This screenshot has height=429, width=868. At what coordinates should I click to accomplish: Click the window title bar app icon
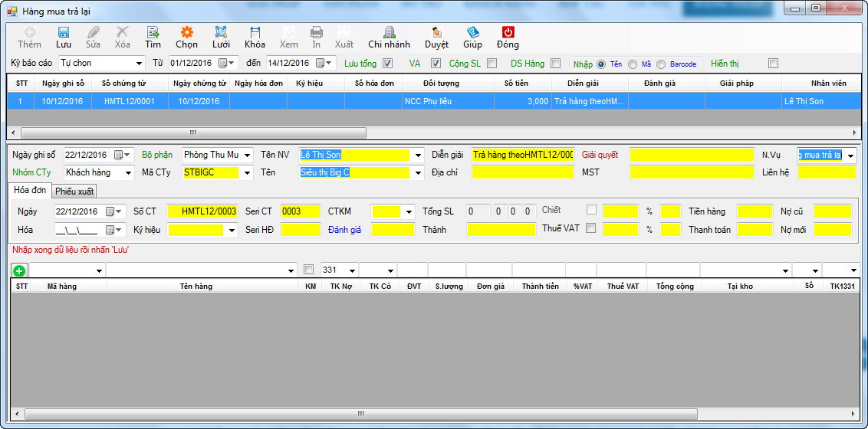tap(12, 11)
